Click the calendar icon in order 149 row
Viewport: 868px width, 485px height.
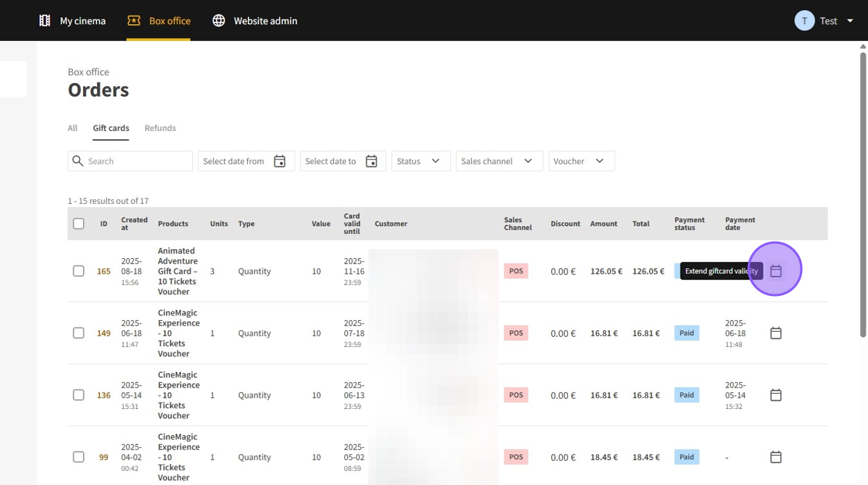point(776,333)
